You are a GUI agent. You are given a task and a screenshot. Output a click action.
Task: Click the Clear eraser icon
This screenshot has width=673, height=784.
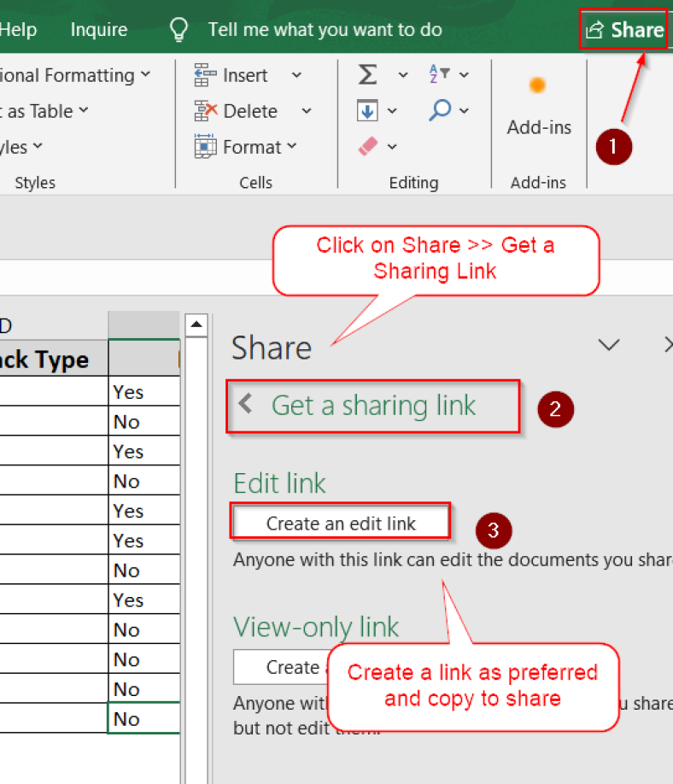(x=368, y=147)
